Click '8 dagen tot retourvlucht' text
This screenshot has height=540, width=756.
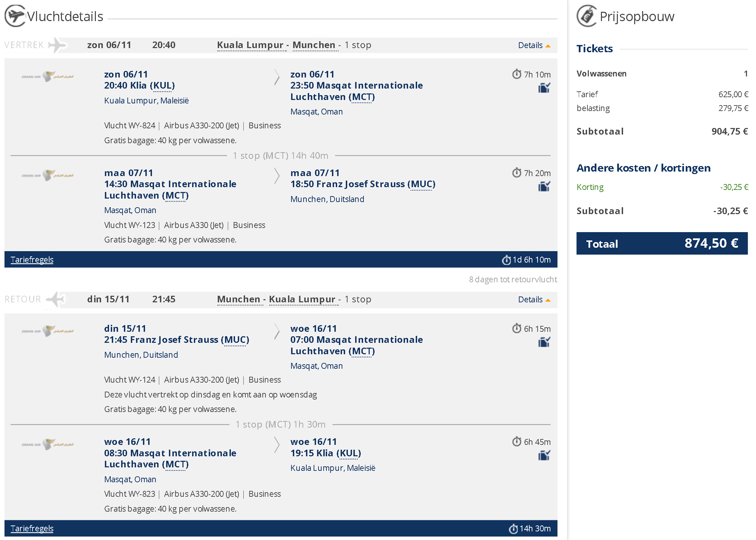(x=513, y=280)
